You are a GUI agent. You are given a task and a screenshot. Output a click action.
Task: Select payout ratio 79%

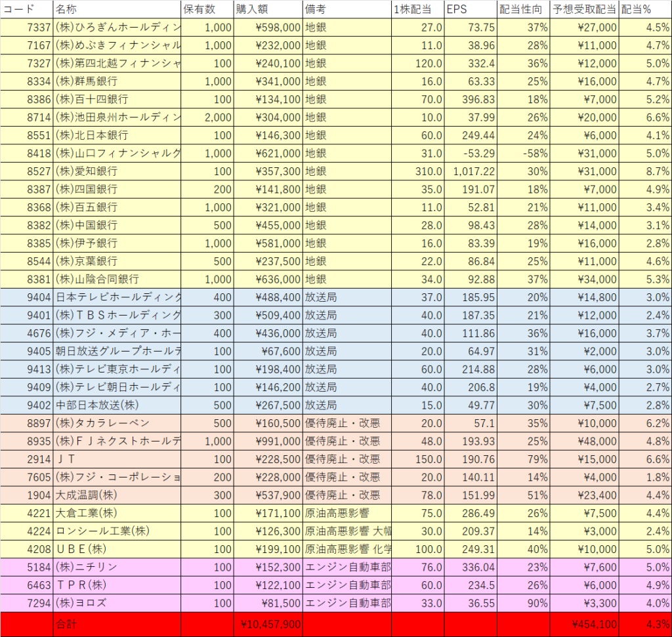(537, 459)
